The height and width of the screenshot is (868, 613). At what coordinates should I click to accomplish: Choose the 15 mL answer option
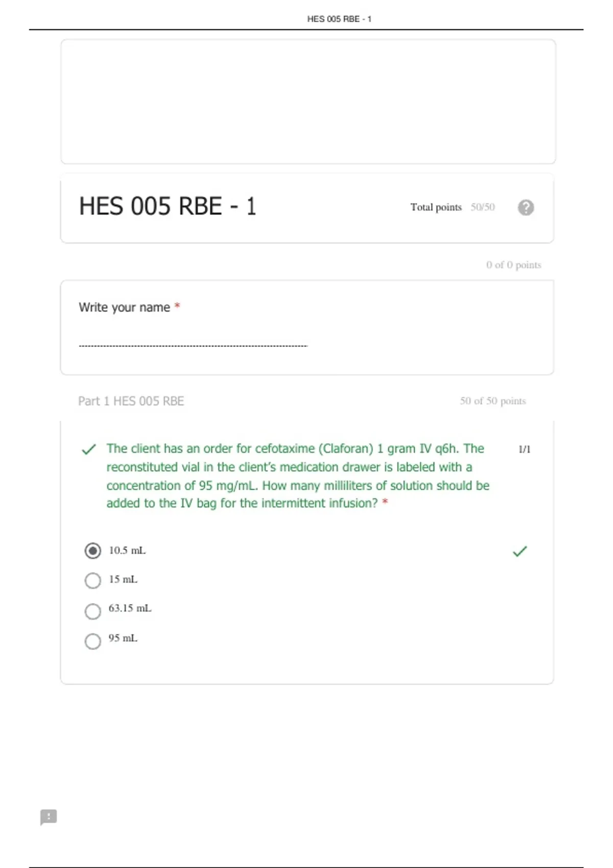pyautogui.click(x=93, y=580)
